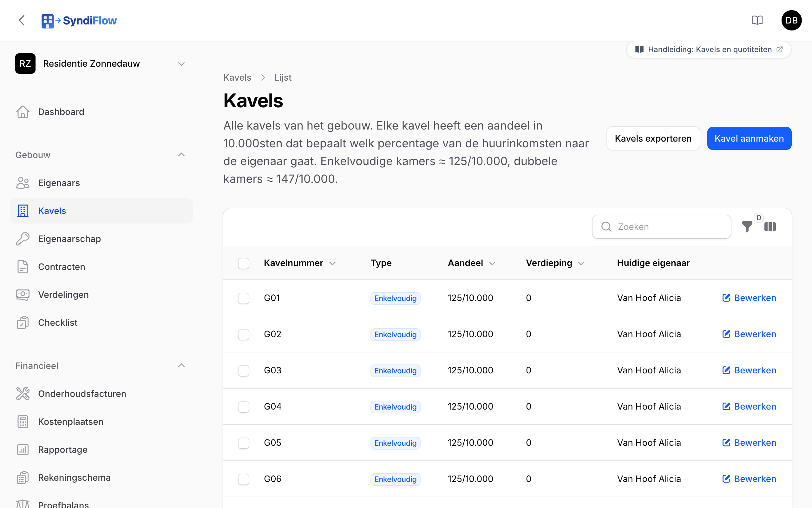
Task: Toggle the select-all checkbox in table header
Action: [x=244, y=263]
